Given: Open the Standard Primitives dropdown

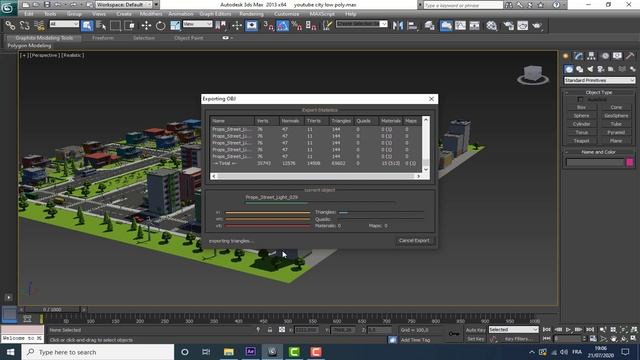Looking at the screenshot, I should pos(599,80).
